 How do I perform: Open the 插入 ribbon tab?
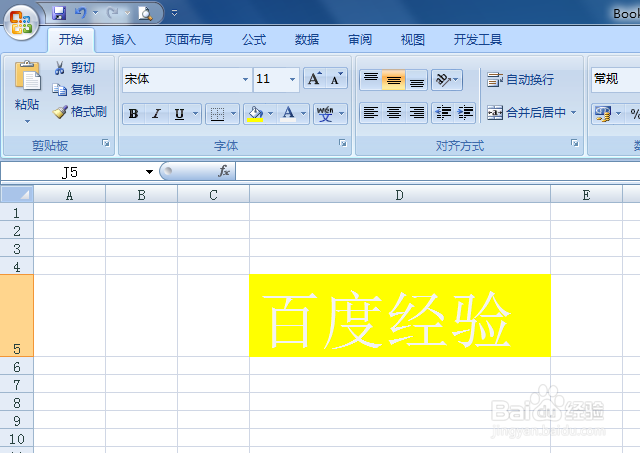[x=124, y=40]
